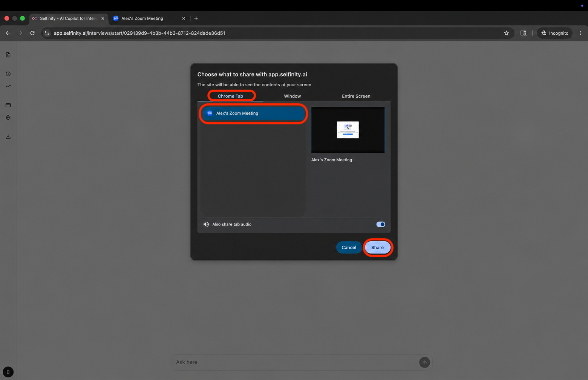Open the user avatar labeled B

8,372
